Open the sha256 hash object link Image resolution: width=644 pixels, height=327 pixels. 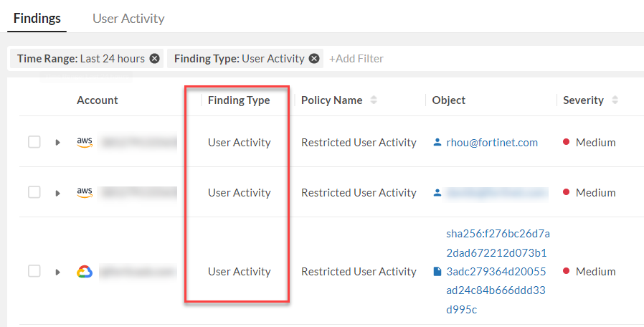tap(498, 272)
